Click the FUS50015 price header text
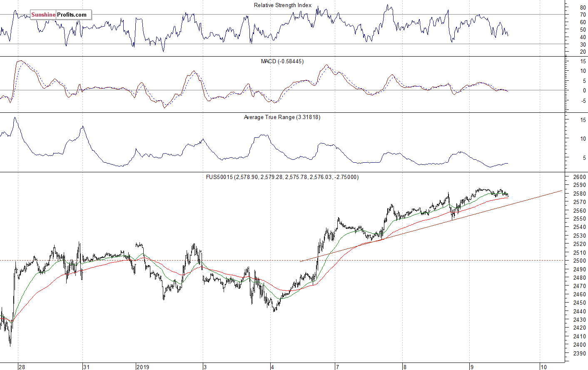 click(x=282, y=177)
